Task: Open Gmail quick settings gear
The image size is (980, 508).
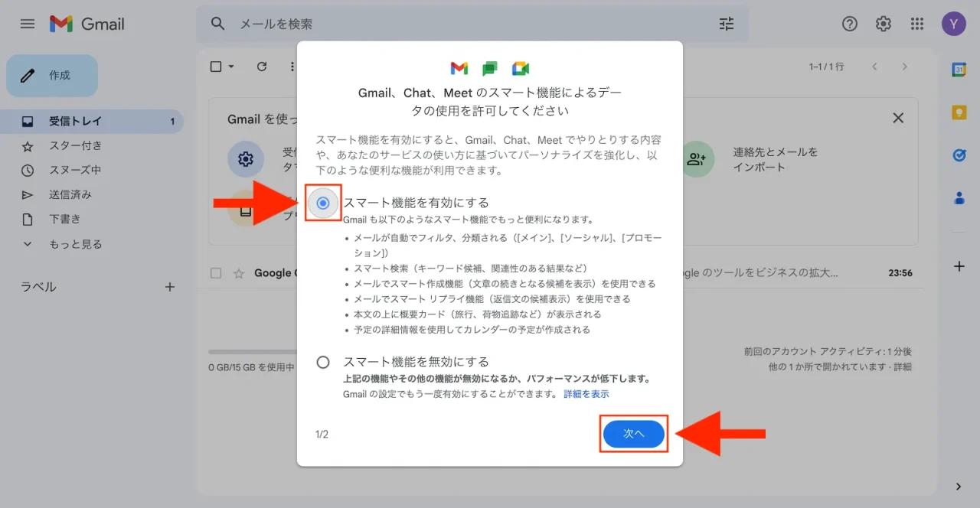Action: click(x=883, y=24)
